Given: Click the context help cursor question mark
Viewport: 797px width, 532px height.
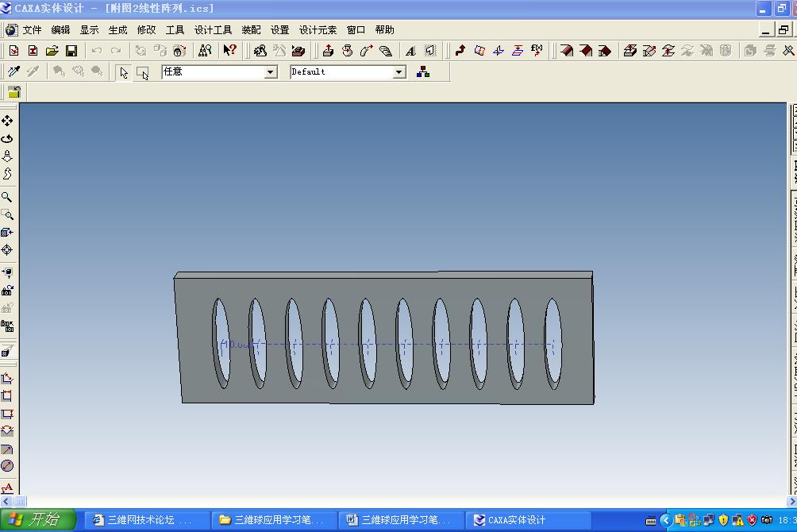Looking at the screenshot, I should (229, 50).
